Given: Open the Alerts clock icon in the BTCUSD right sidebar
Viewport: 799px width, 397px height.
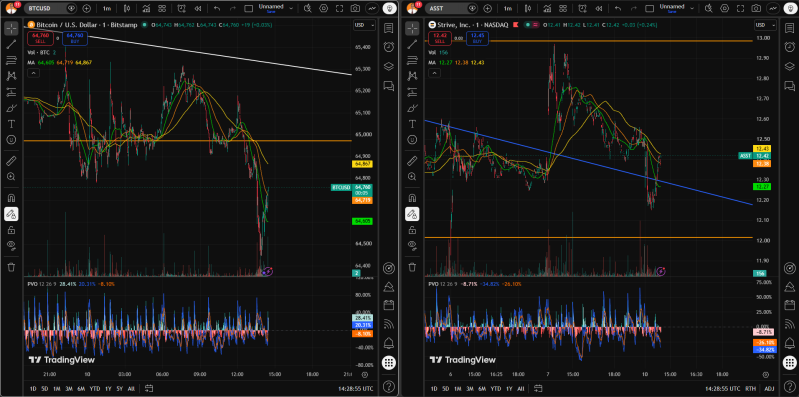Looking at the screenshot, I should tap(389, 47).
